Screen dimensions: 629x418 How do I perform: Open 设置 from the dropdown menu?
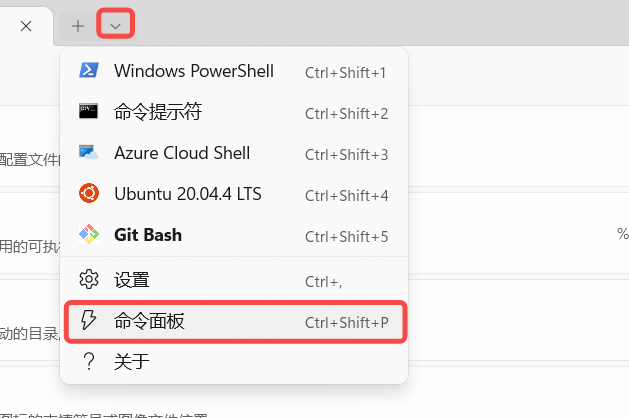[131, 280]
